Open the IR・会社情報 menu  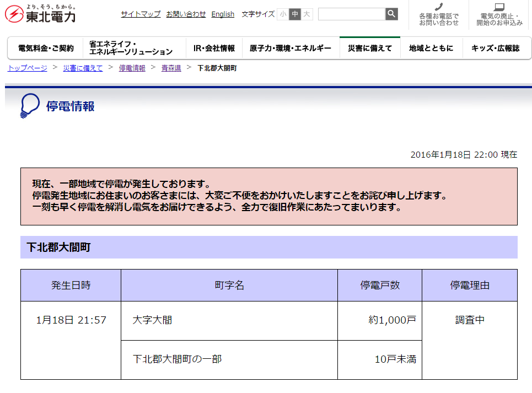[214, 49]
